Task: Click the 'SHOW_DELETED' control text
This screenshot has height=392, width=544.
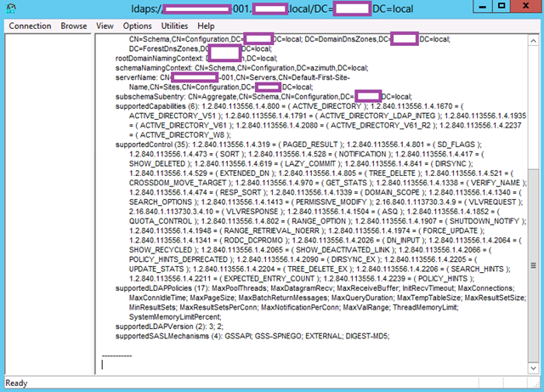Action: 157,163
